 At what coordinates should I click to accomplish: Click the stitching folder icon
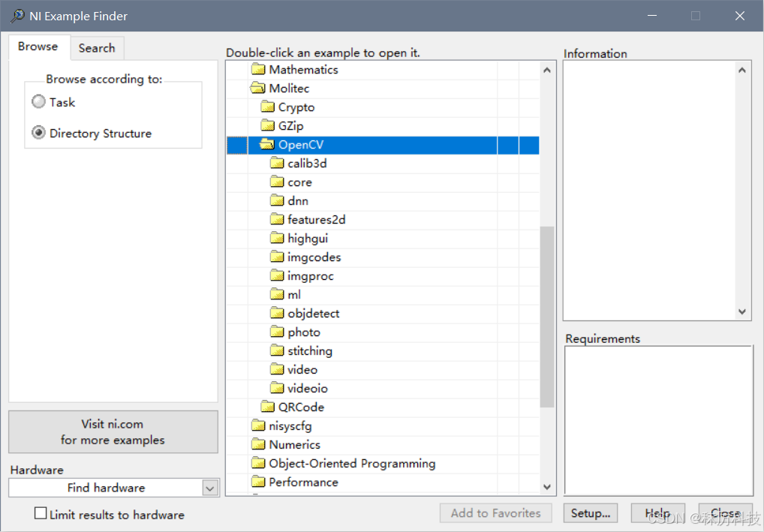click(277, 350)
